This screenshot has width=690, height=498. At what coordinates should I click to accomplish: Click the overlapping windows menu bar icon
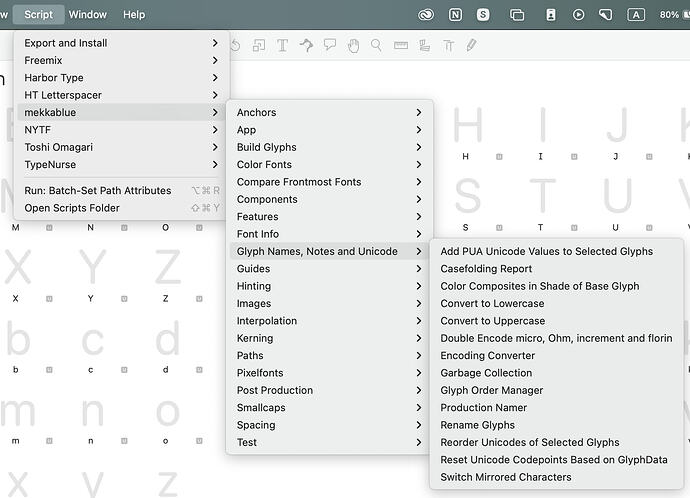pyautogui.click(x=517, y=15)
